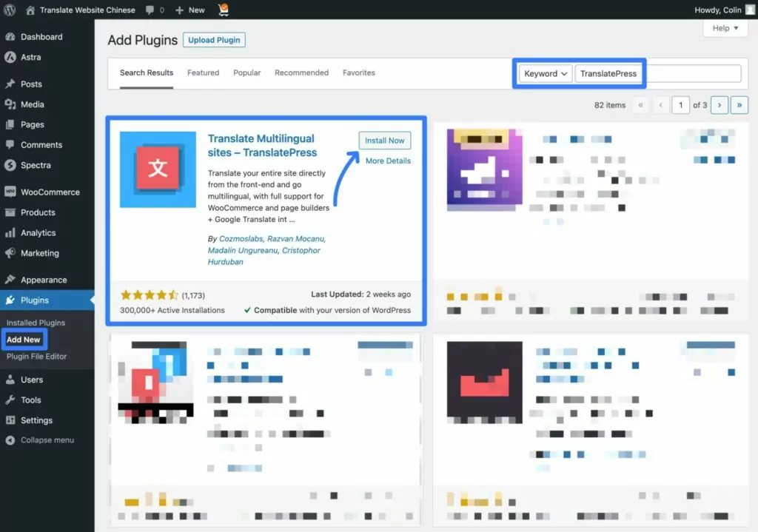758x532 pixels.
Task: Click the star rating of TranslatePress
Action: 150,294
